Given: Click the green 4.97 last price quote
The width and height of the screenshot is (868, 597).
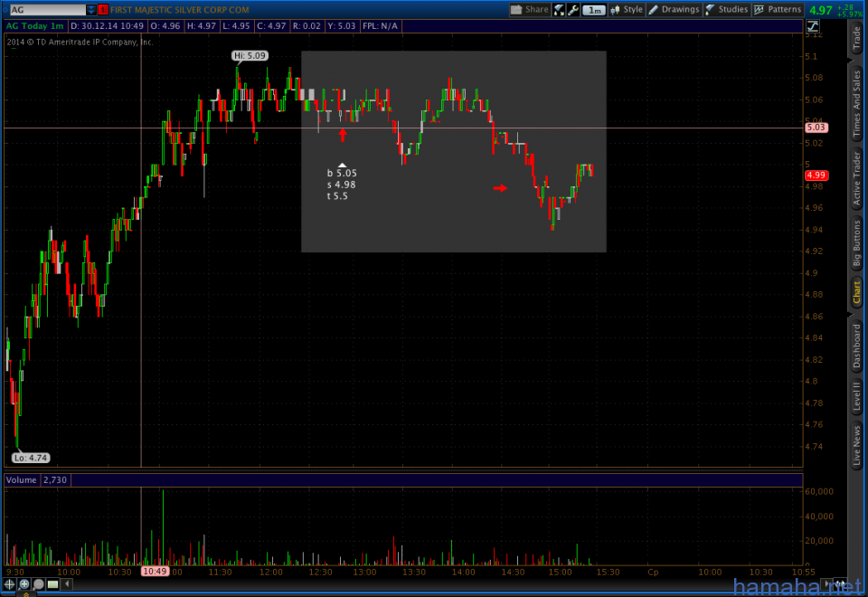Looking at the screenshot, I should [820, 10].
